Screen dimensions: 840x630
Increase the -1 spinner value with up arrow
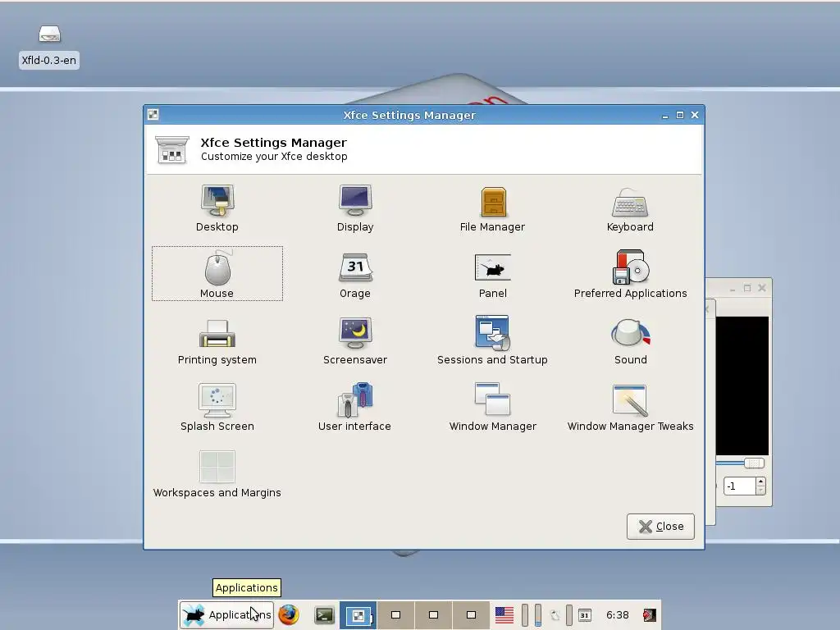(x=760, y=482)
